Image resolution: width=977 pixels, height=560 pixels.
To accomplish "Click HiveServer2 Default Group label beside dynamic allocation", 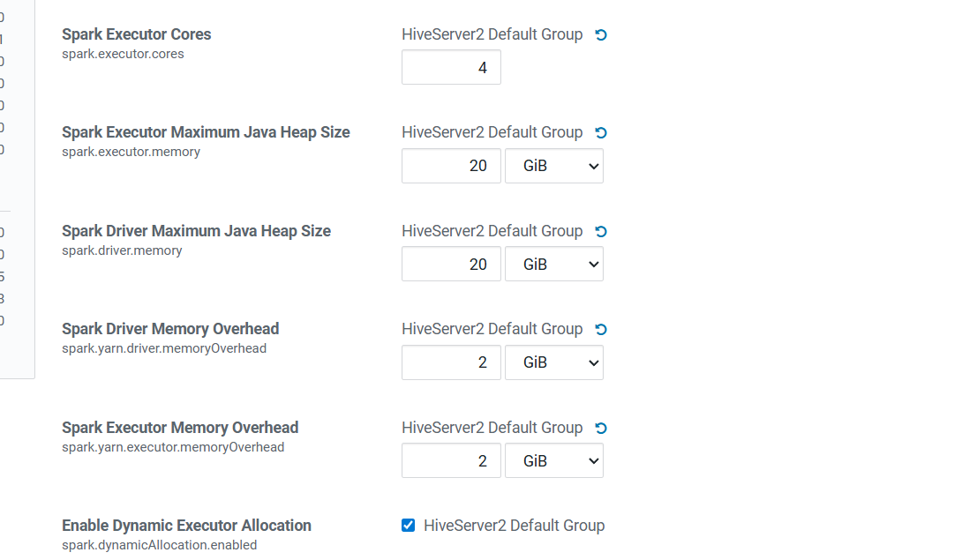I will click(x=514, y=526).
